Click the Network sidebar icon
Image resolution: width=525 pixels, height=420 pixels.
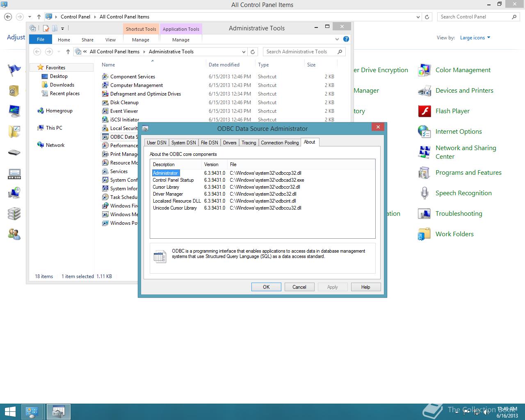40,145
